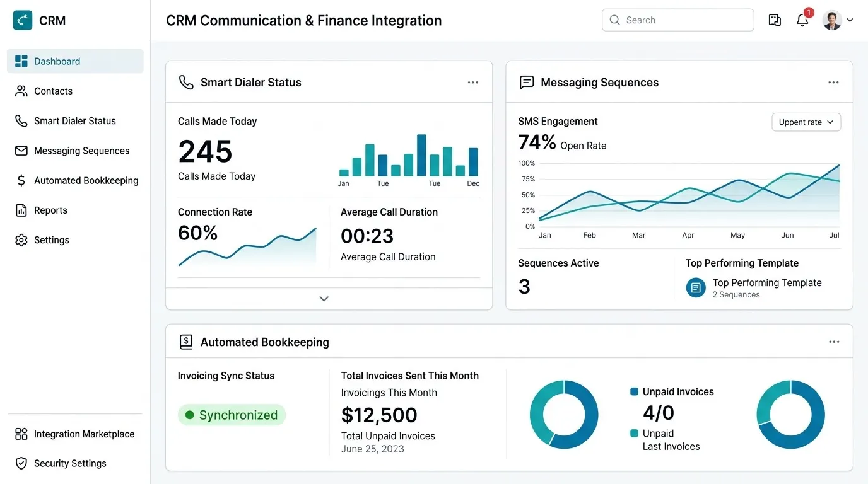Open Automated Bookkeeping card three-dot menu
868x484 pixels.
(834, 342)
